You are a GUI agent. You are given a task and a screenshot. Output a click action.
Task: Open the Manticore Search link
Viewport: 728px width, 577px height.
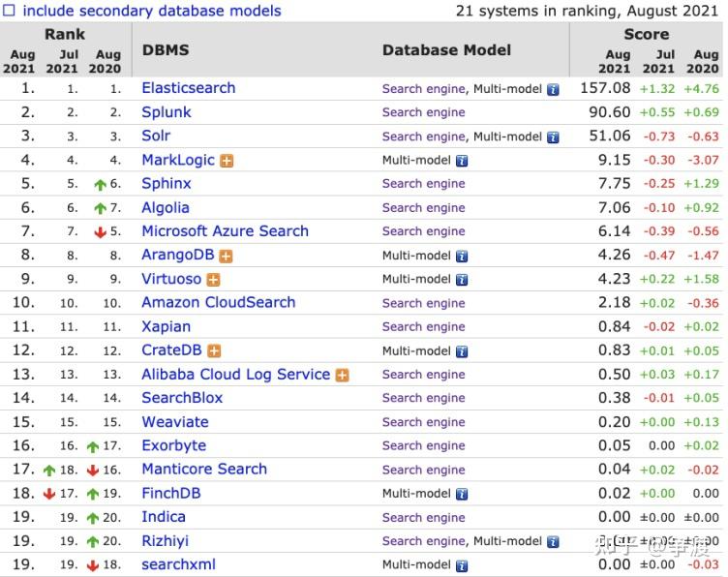204,470
